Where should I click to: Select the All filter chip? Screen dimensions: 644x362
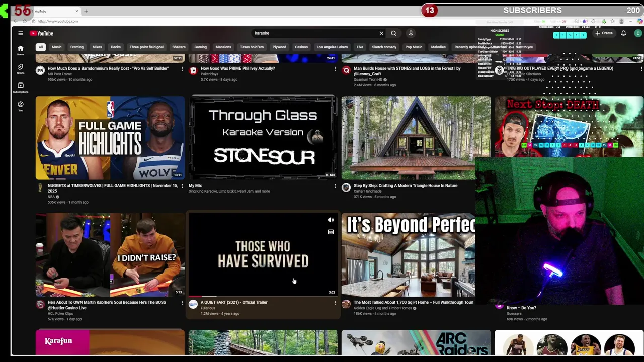41,47
